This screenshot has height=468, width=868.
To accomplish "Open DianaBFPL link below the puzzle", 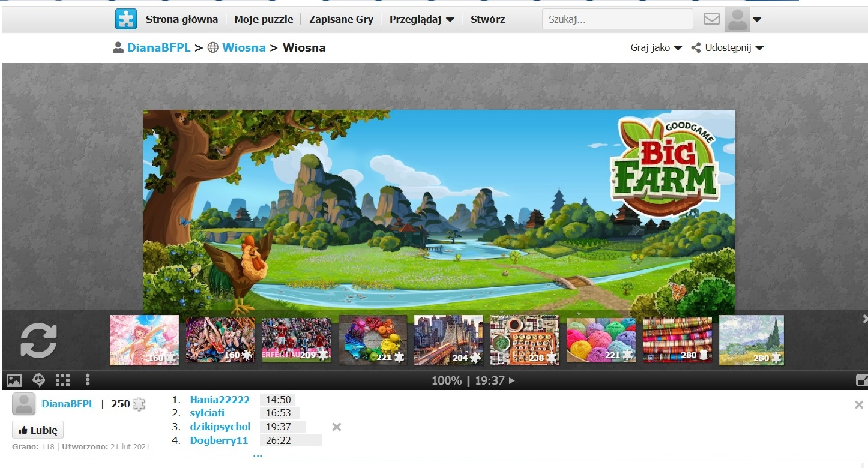I will tap(68, 404).
